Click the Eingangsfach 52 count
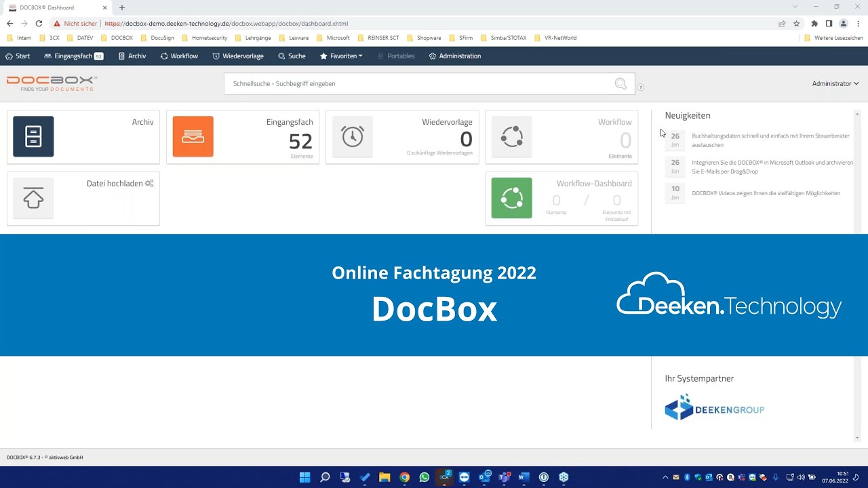 300,141
